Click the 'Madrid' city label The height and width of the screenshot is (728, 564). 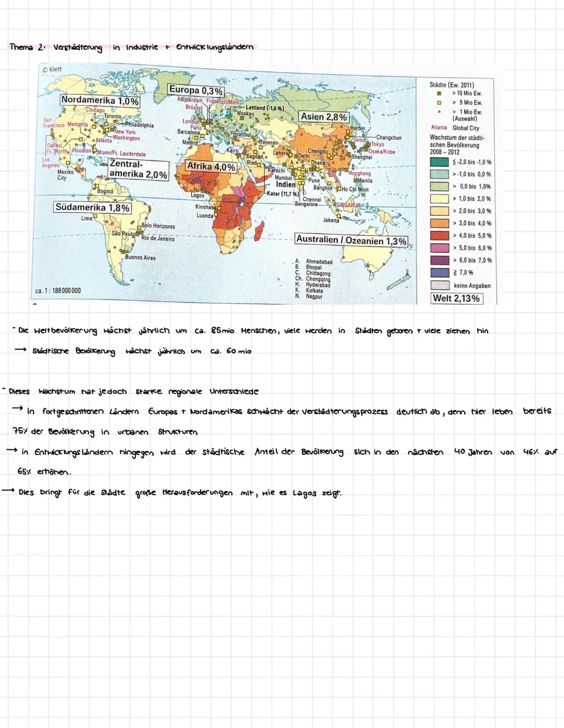tap(189, 142)
